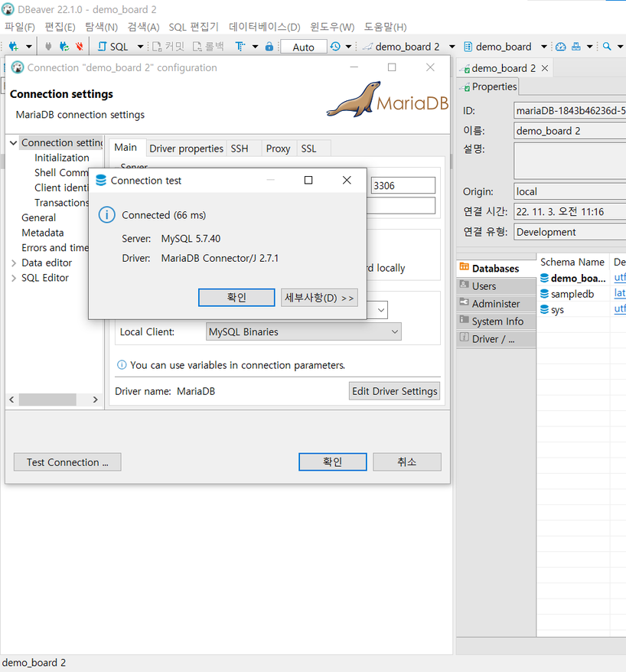
Task: Open the 편집(E) menu
Action: click(x=60, y=27)
